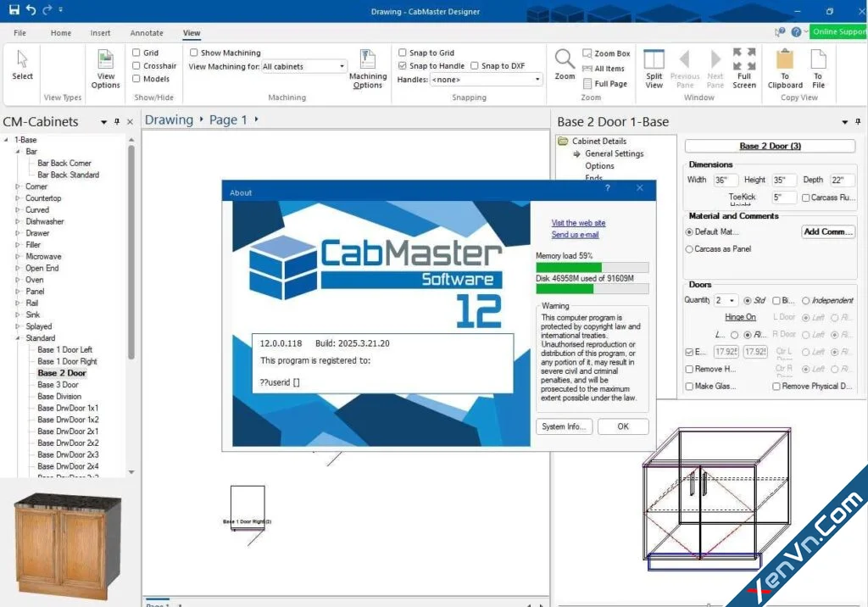Click the blue help question icon
Image resolution: width=868 pixels, height=607 pixels.
click(x=796, y=32)
